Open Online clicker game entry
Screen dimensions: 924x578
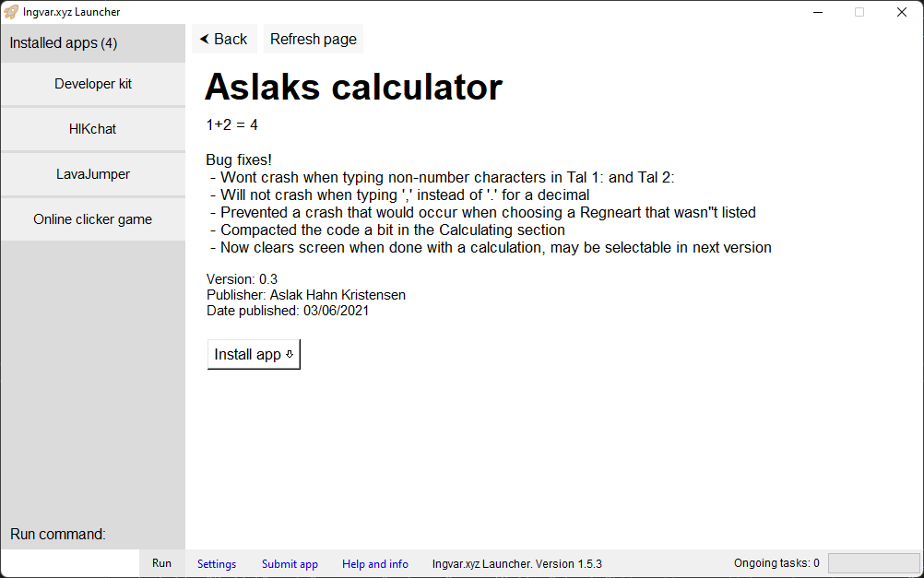coord(93,219)
